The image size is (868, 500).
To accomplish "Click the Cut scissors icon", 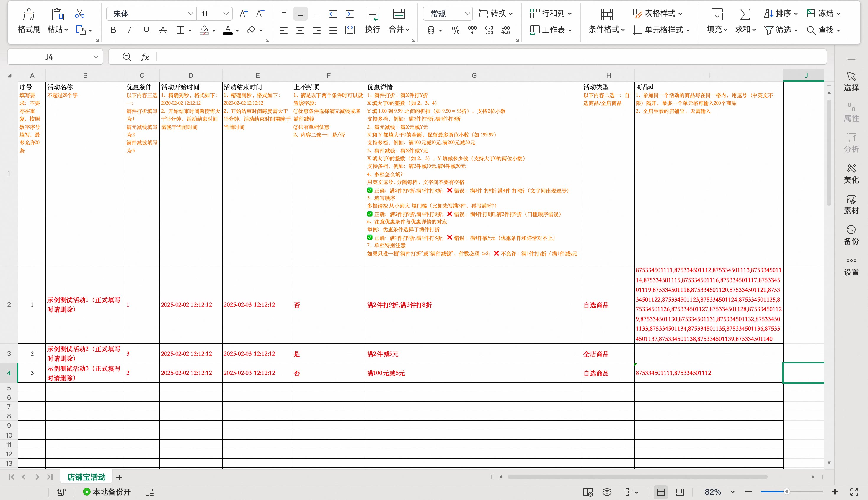I will (x=80, y=14).
